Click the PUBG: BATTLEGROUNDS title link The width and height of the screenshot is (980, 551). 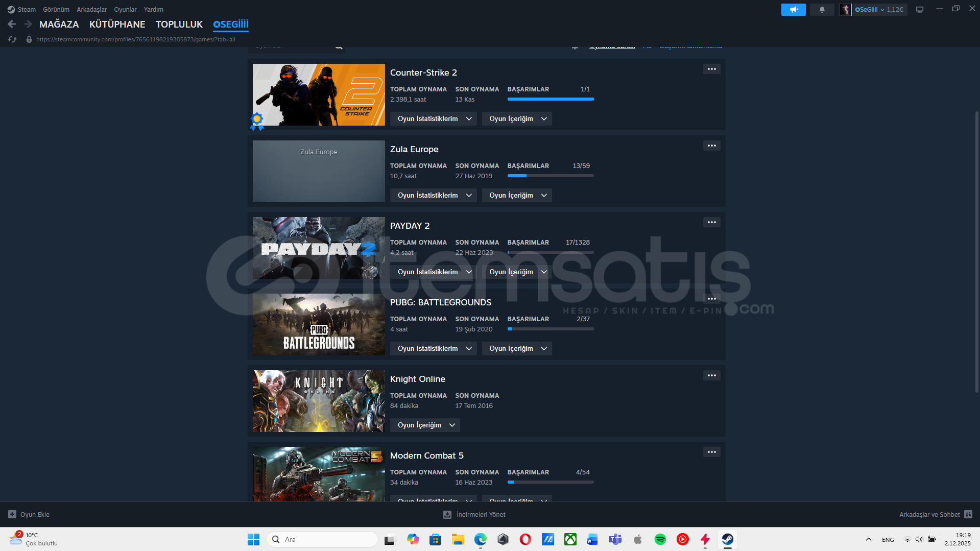440,302
